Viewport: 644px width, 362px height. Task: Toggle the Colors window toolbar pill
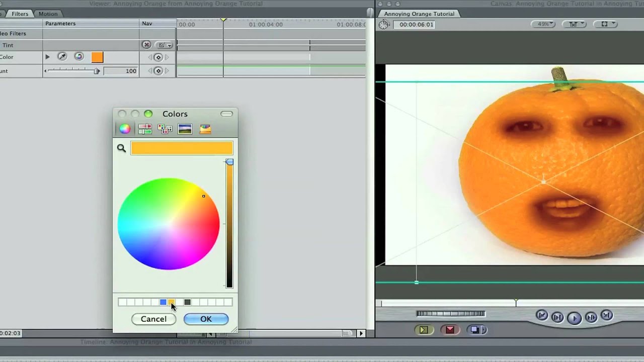click(x=226, y=114)
